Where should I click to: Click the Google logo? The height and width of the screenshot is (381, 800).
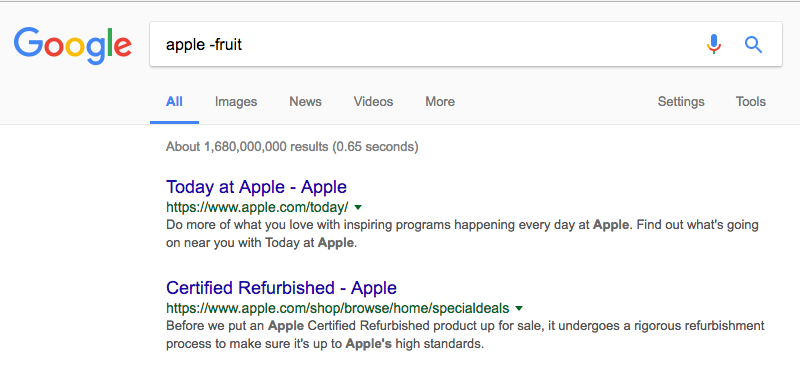tap(72, 46)
